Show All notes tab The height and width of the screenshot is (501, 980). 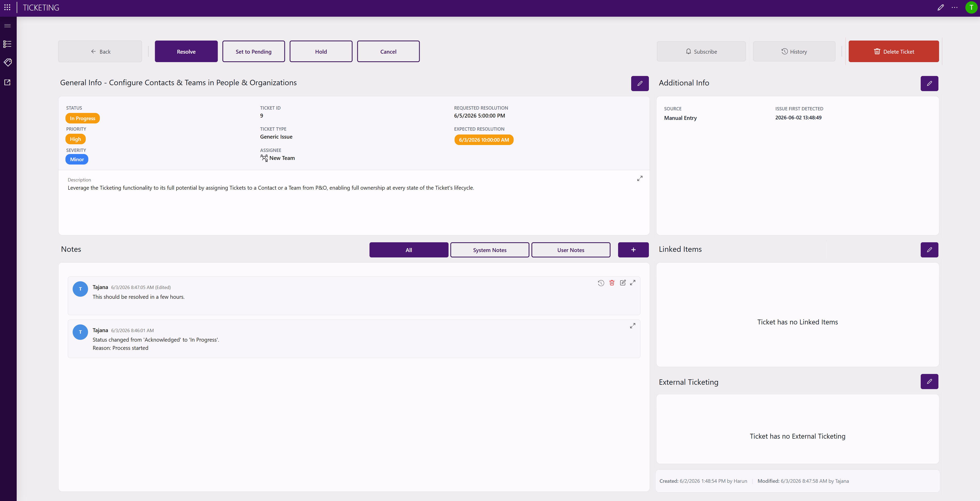click(409, 249)
